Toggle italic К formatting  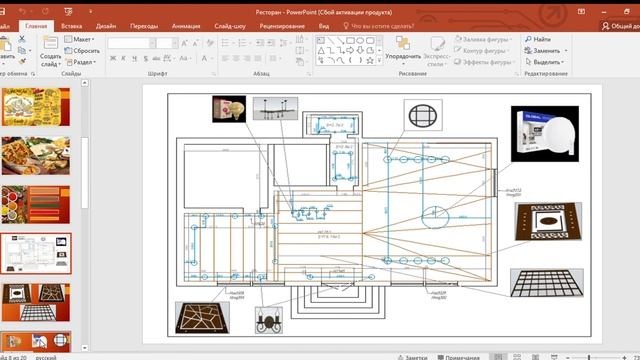(123, 58)
